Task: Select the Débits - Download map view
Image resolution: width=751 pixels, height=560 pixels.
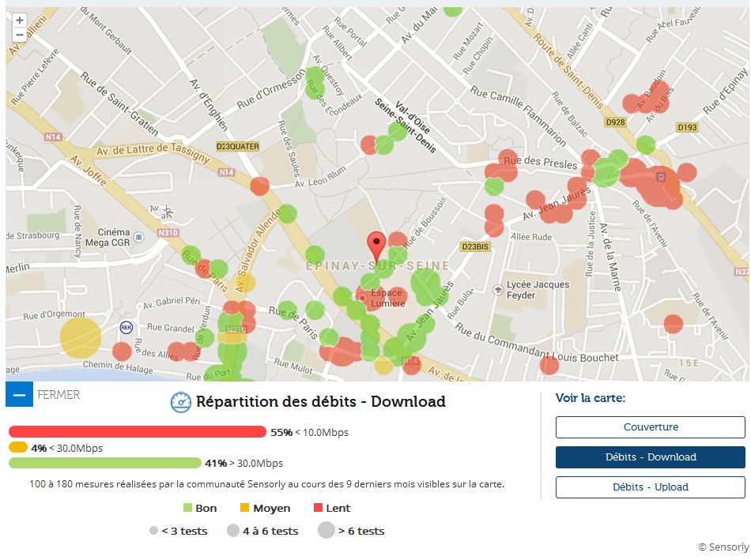Action: [x=650, y=457]
